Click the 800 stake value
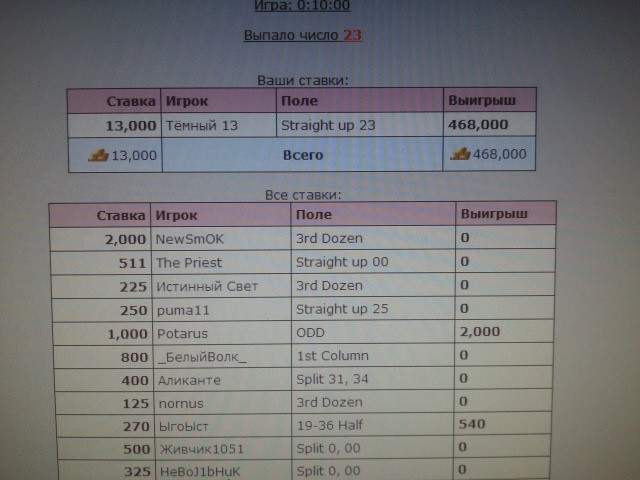This screenshot has width=640, height=480. (x=134, y=358)
